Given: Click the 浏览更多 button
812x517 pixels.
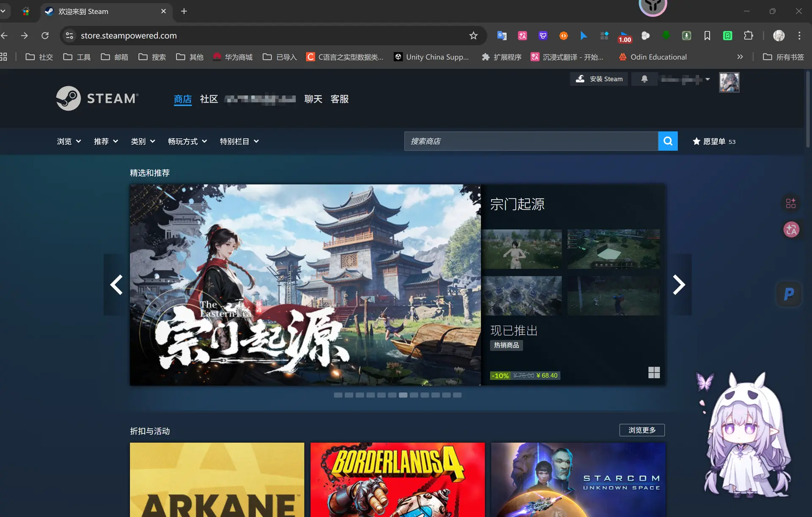Looking at the screenshot, I should click(642, 430).
